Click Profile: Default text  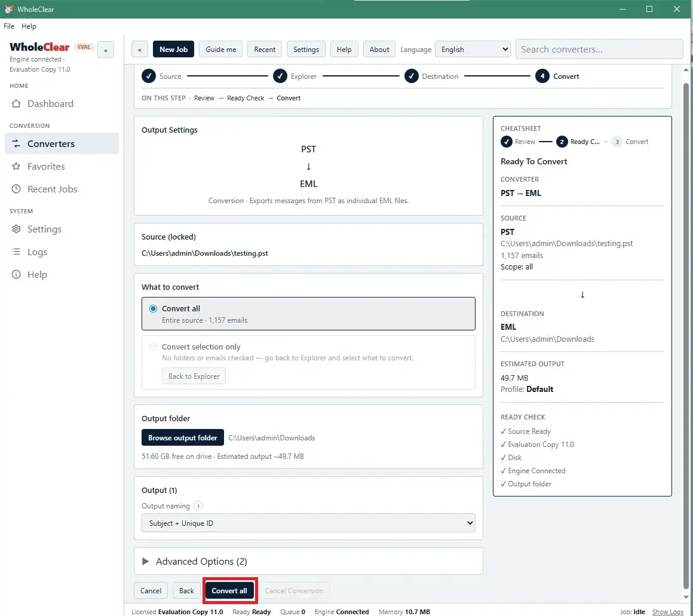(x=527, y=390)
